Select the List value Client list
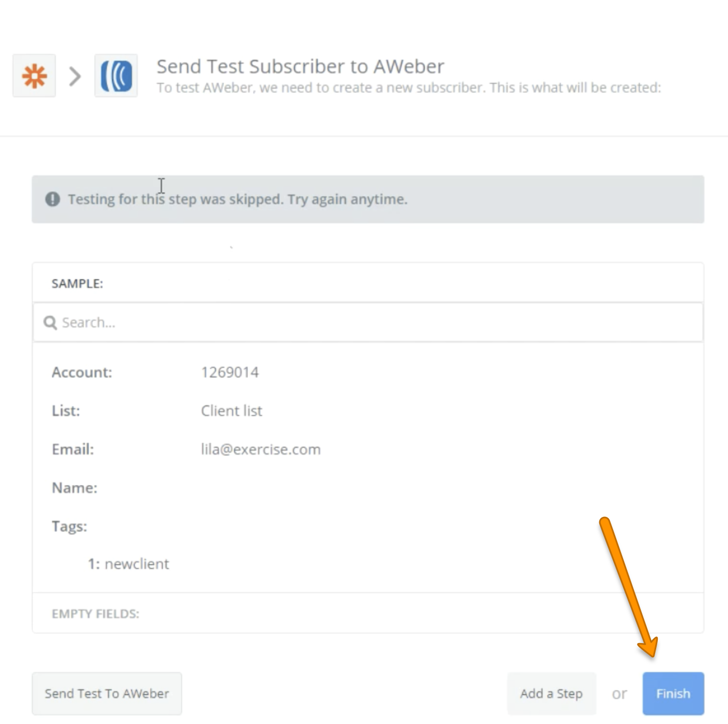 (x=231, y=410)
